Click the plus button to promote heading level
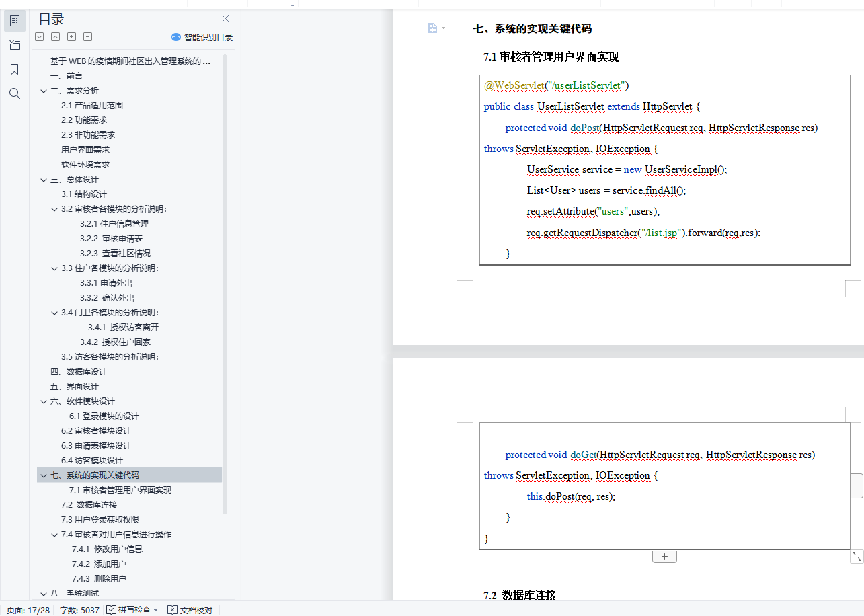This screenshot has height=616, width=864. 72,37
